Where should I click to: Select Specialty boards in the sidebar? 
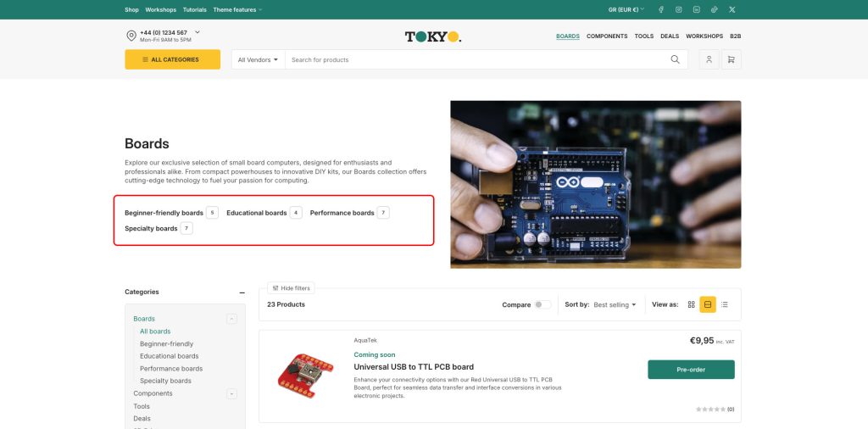pyautogui.click(x=165, y=381)
